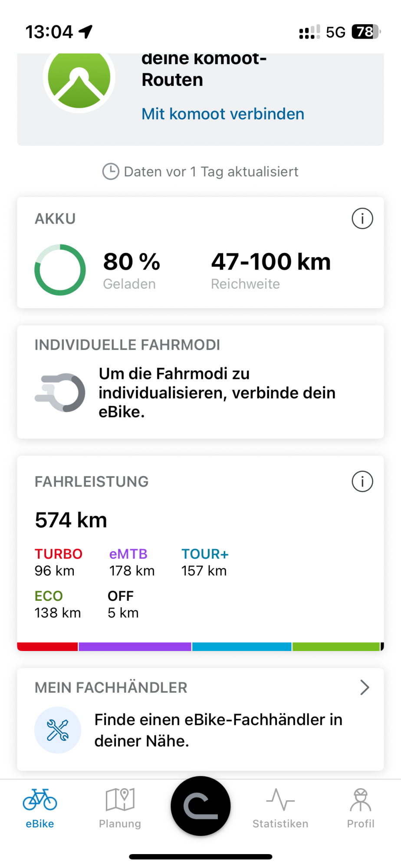The image size is (401, 868).
Task: Tap the battery charge ring indicator
Action: 60,270
